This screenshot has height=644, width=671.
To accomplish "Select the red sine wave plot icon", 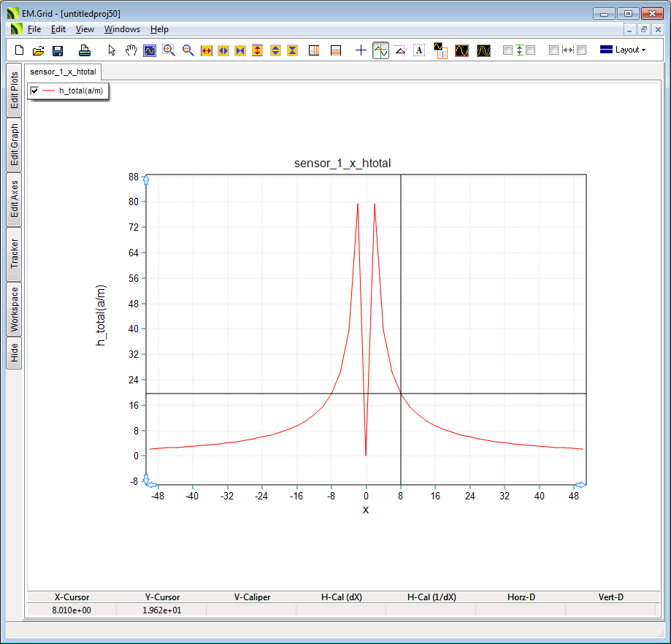I will point(461,50).
